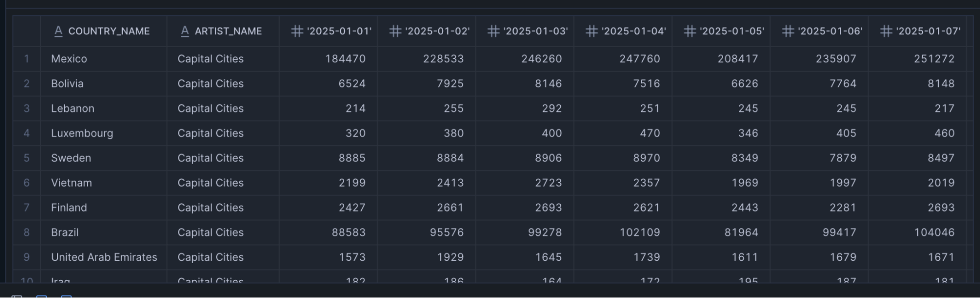Click the text-type icon beside COUNTRY_NAME
The height and width of the screenshot is (298, 980).
(x=58, y=31)
